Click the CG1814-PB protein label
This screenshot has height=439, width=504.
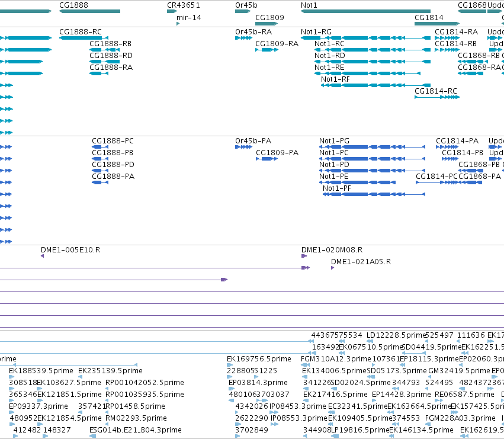462,153
